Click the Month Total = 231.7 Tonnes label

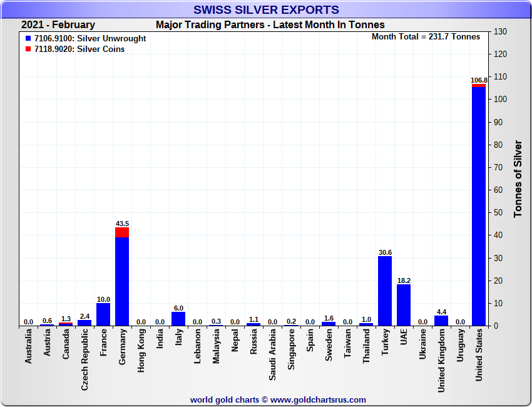pyautogui.click(x=426, y=37)
